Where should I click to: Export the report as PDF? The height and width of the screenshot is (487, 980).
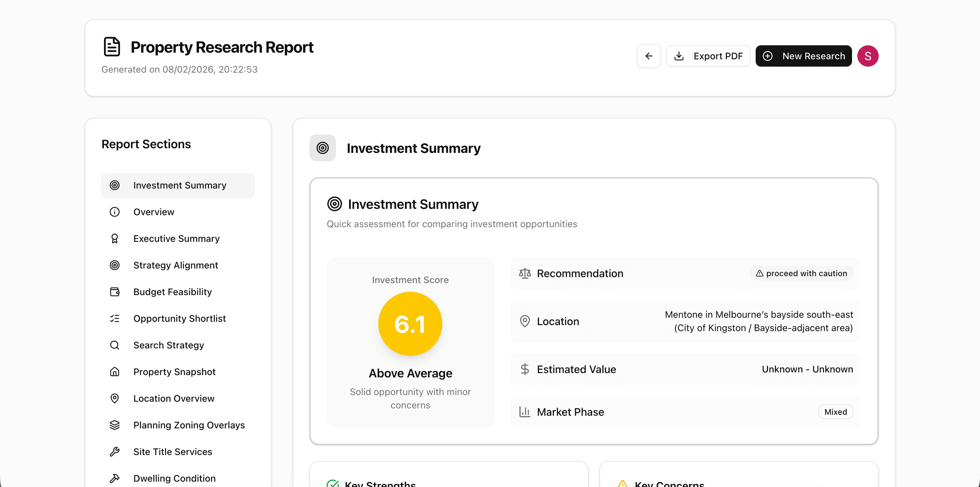tap(708, 56)
